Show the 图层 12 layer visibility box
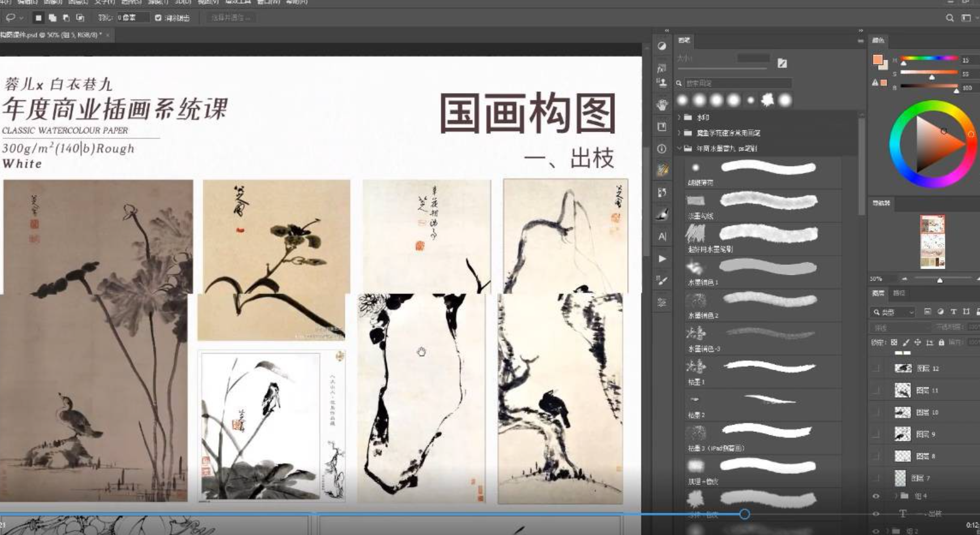The image size is (980, 535). click(876, 368)
